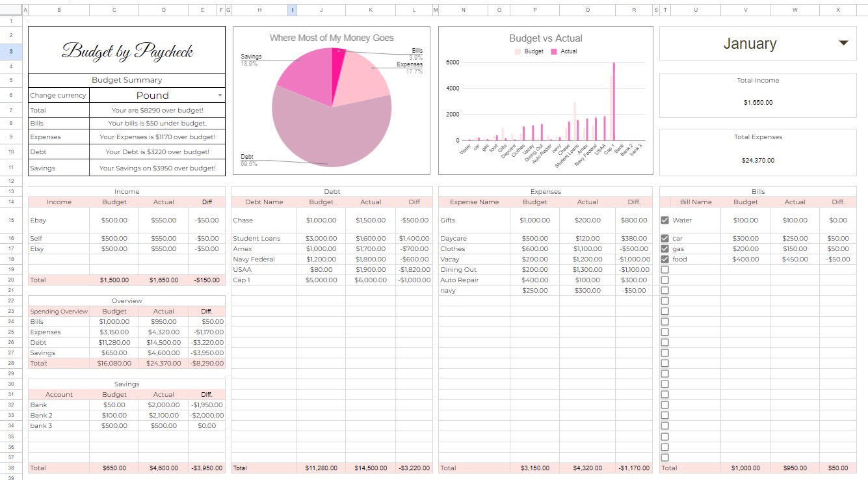Select column D header
This screenshot has width=868, height=480.
(163, 10)
